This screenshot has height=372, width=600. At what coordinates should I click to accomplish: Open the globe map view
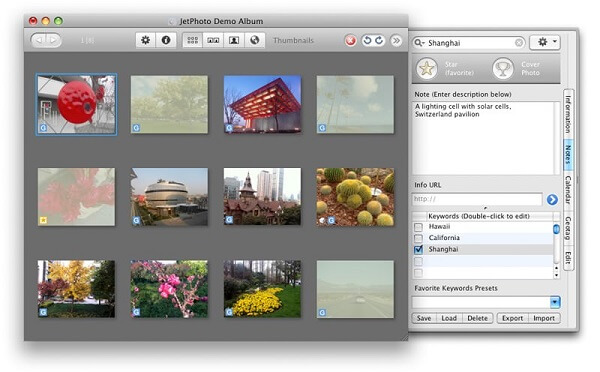pos(254,40)
